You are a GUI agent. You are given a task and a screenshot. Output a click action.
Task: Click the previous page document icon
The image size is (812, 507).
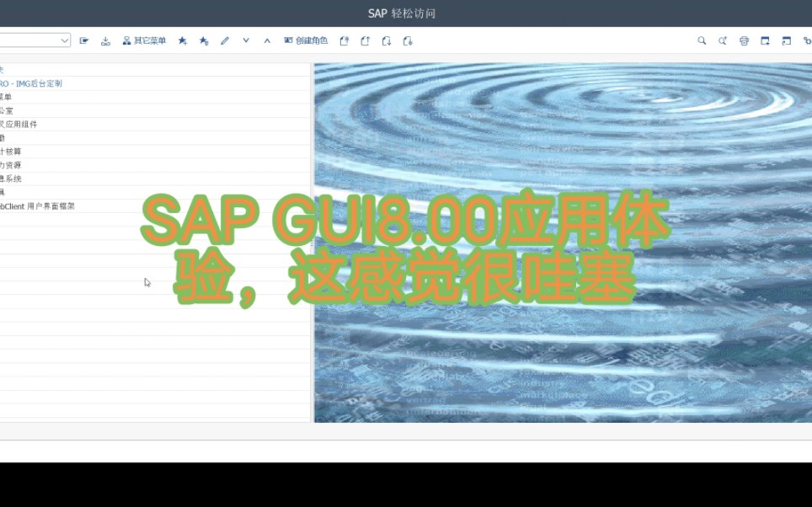coord(365,40)
